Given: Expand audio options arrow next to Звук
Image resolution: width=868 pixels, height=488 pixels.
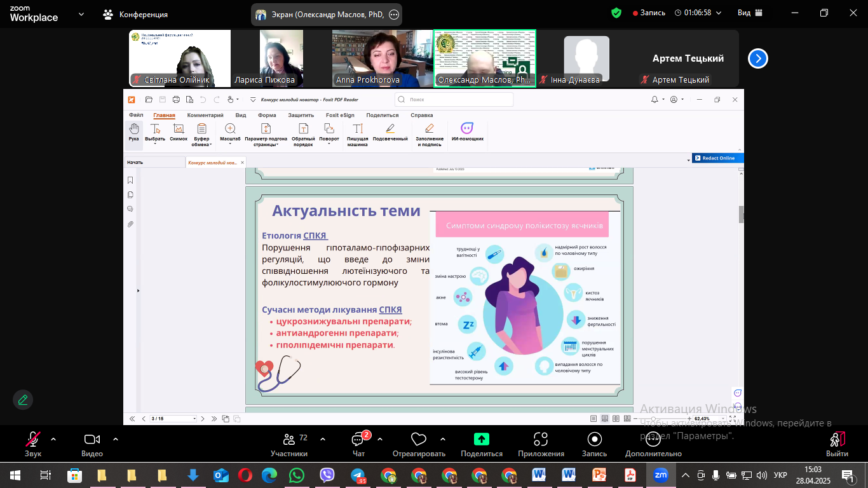Looking at the screenshot, I should coord(53,439).
